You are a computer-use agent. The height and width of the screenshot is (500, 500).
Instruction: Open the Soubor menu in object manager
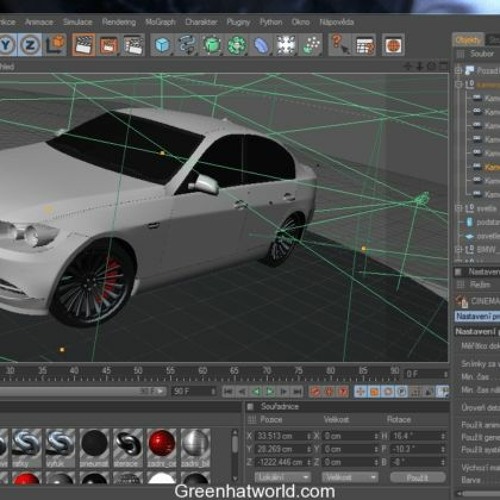point(481,53)
